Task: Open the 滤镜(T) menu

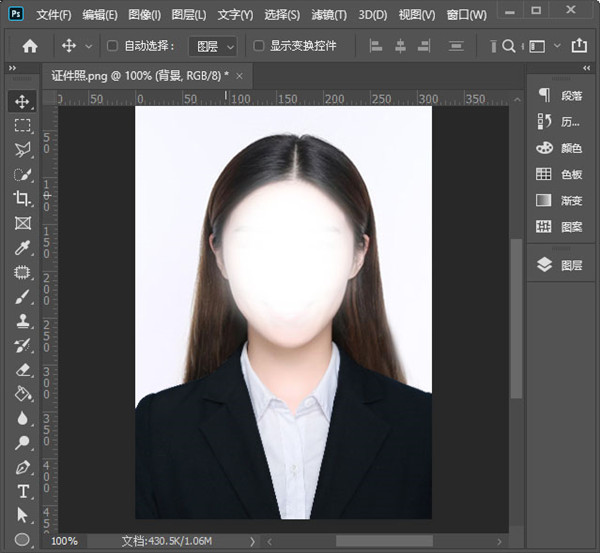Action: coord(327,15)
